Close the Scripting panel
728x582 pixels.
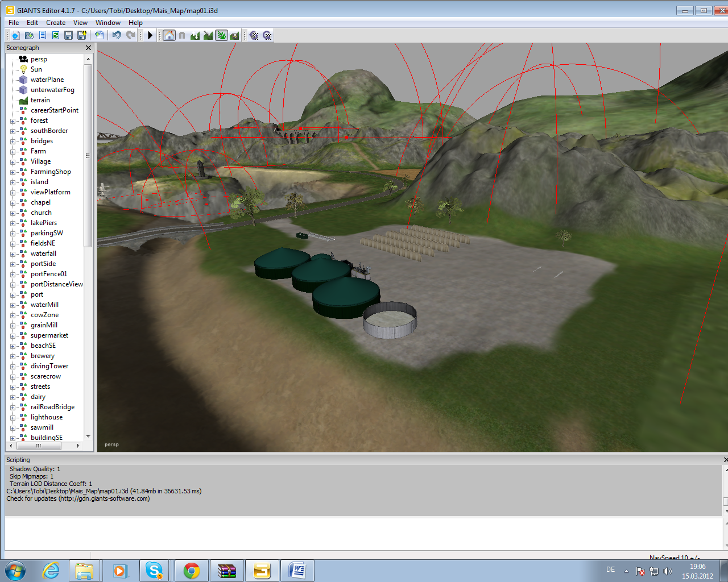[726, 459]
